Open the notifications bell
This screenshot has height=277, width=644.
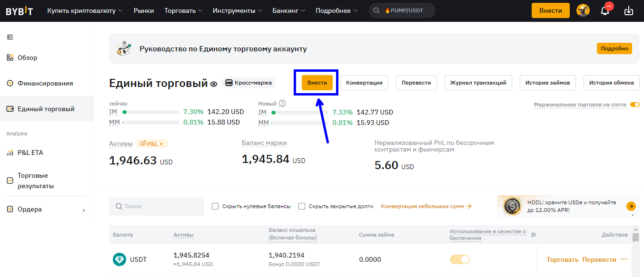tap(605, 10)
